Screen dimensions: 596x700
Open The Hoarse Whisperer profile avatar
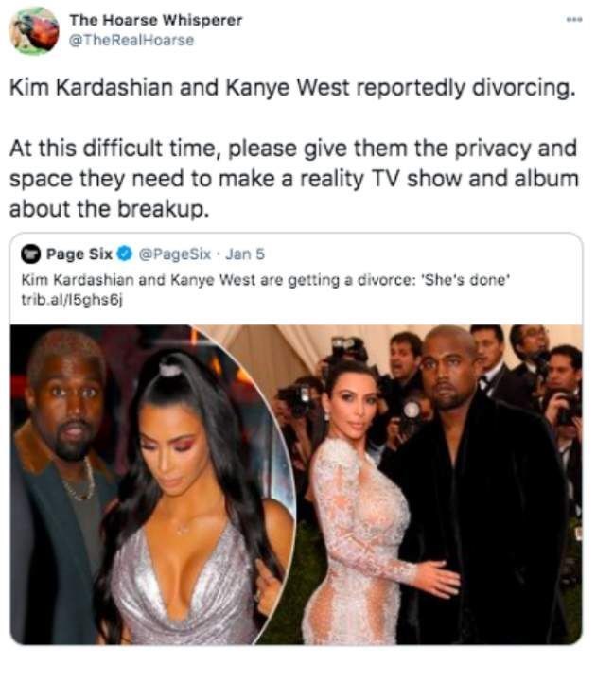point(34,31)
